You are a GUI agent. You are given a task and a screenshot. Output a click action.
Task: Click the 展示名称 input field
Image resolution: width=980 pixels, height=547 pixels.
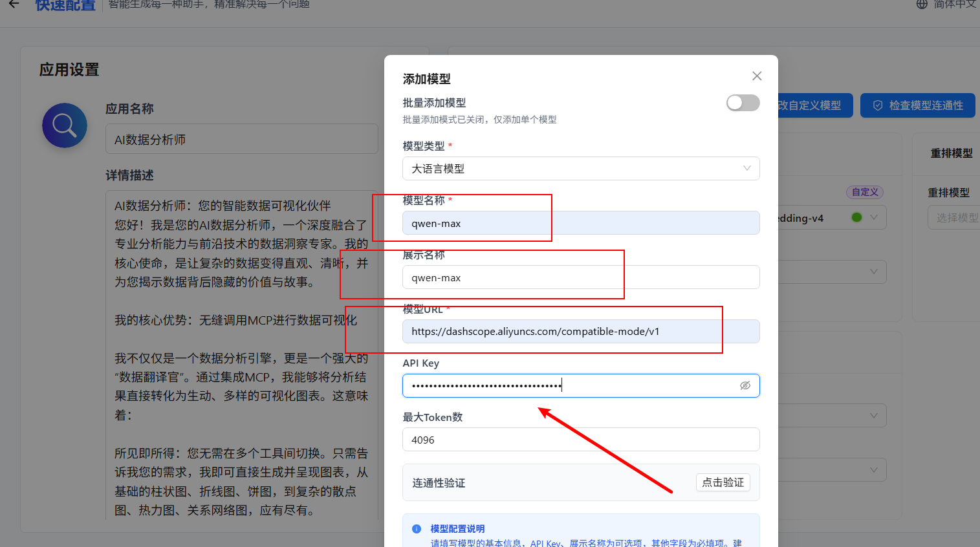[x=581, y=277]
